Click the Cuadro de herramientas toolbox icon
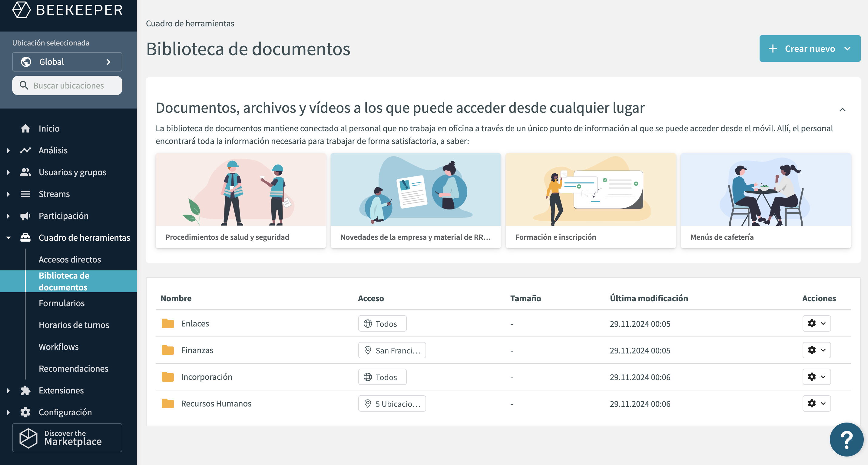 [x=25, y=238]
